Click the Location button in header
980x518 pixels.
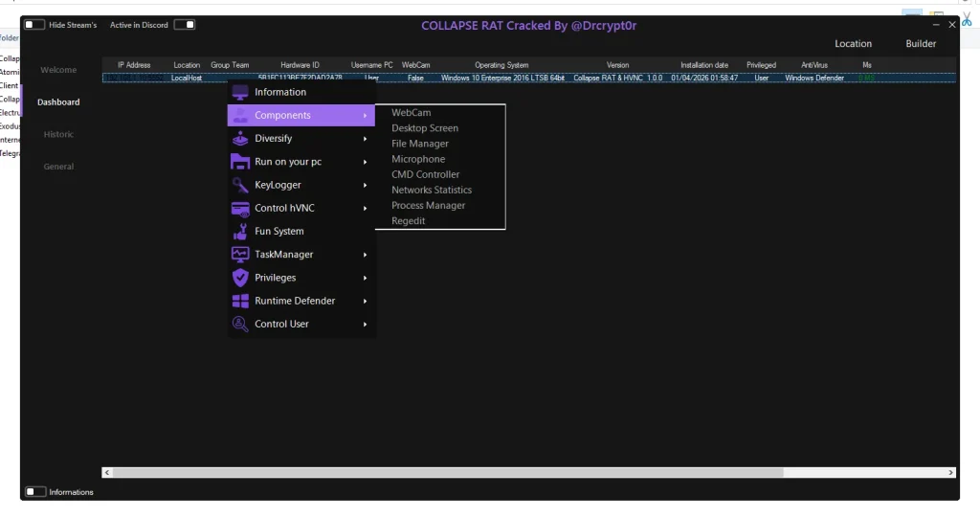(x=853, y=44)
